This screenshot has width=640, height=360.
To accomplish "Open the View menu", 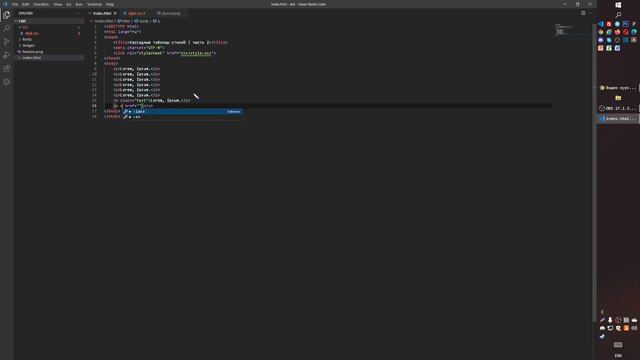I will tap(58, 4).
